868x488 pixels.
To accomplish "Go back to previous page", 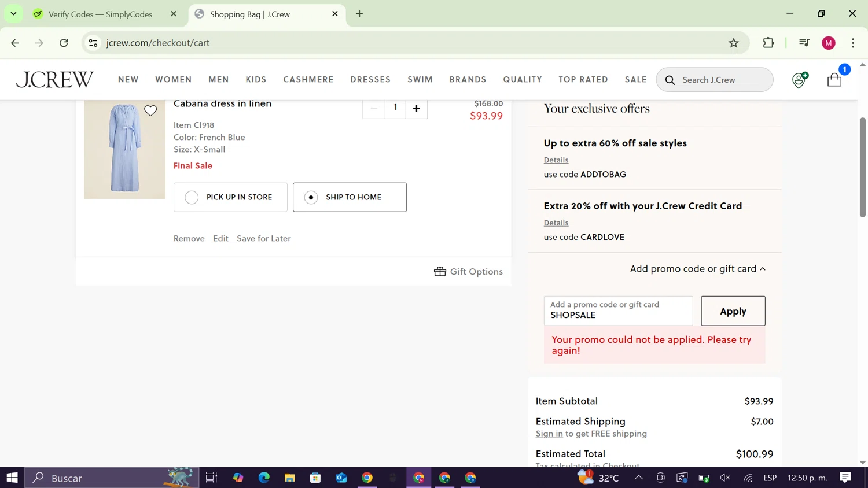I will pos(15,43).
